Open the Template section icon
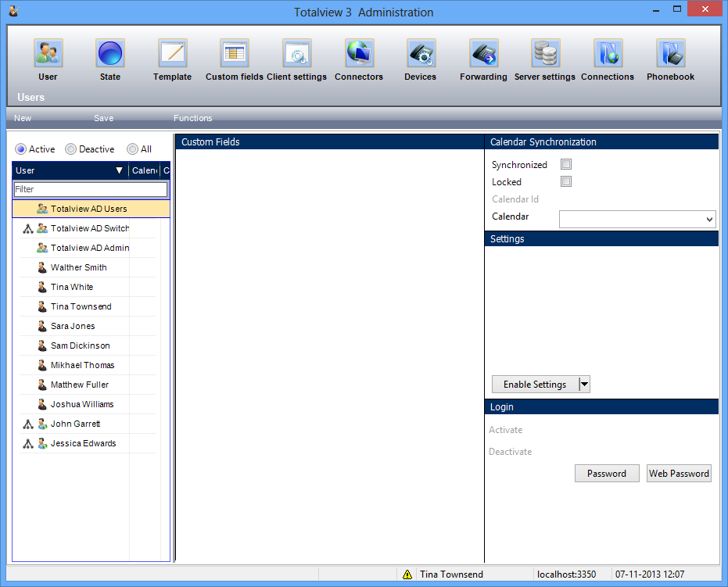728x587 pixels. point(172,53)
